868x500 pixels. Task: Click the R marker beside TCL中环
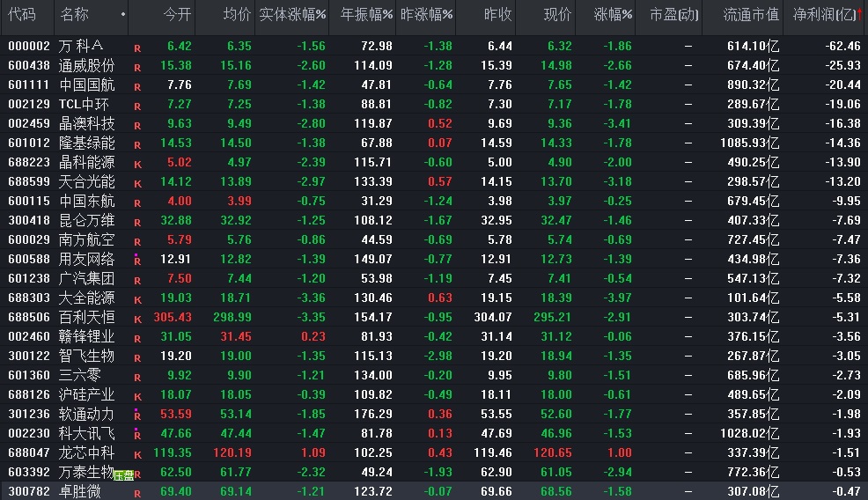tap(137, 107)
